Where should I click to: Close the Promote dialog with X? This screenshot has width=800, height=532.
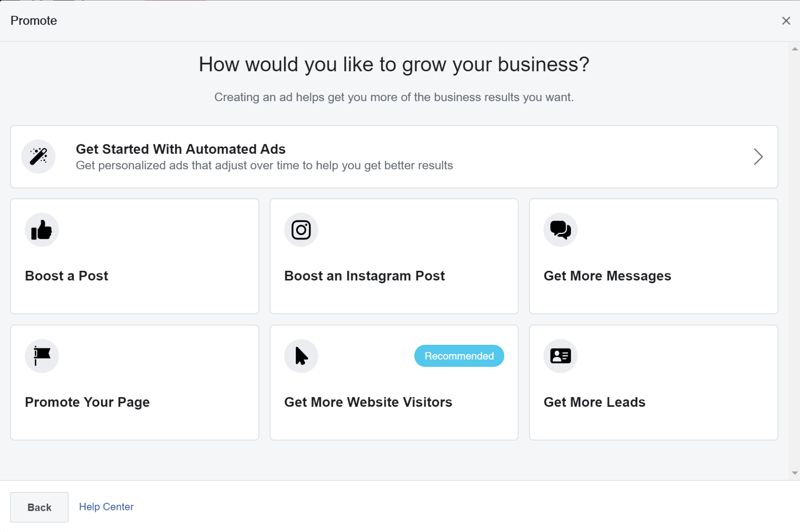click(x=786, y=21)
